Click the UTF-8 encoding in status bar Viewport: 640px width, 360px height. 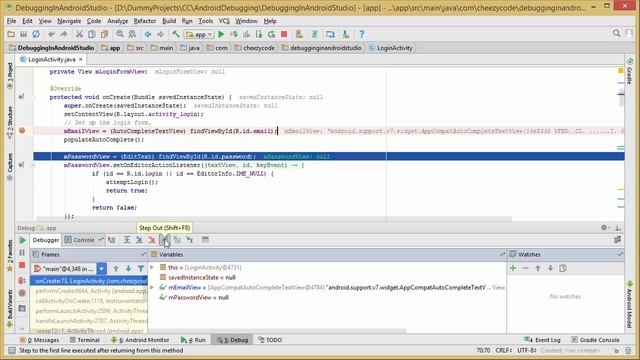point(526,350)
